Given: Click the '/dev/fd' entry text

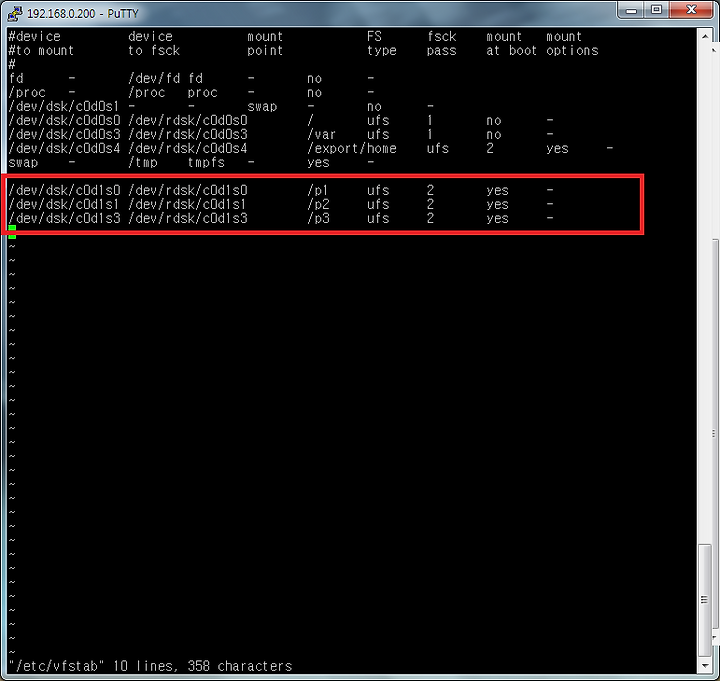Looking at the screenshot, I should coord(154,79).
